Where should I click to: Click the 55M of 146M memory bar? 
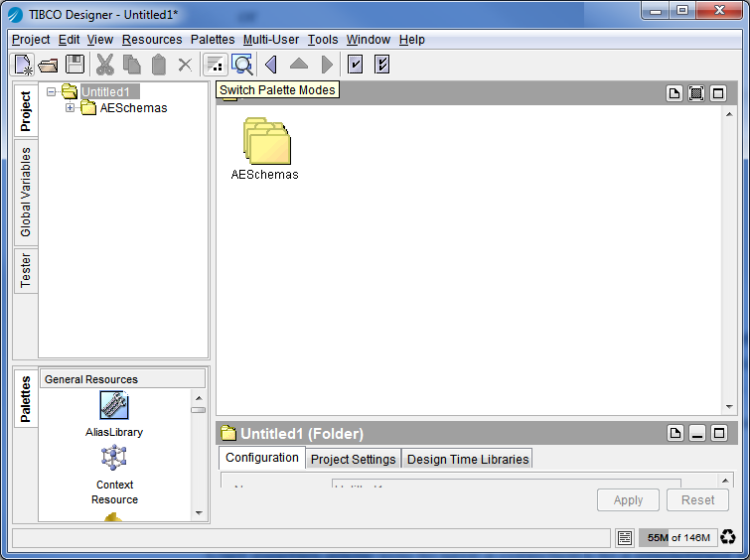pyautogui.click(x=678, y=537)
